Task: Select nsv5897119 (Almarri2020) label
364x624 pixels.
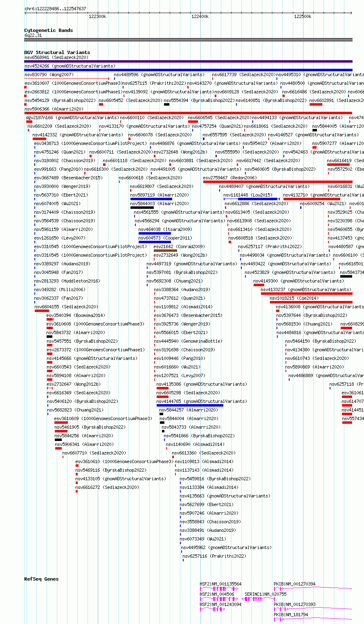Action: 160,195
